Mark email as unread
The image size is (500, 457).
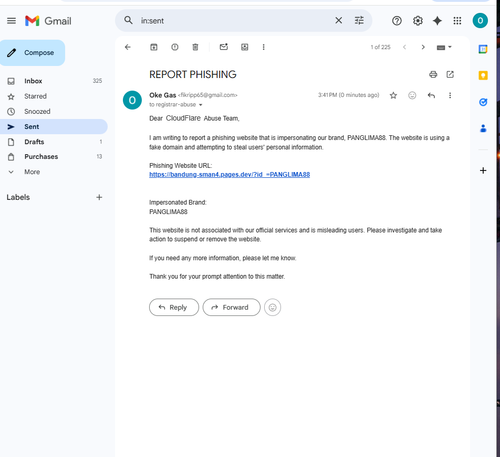click(224, 47)
